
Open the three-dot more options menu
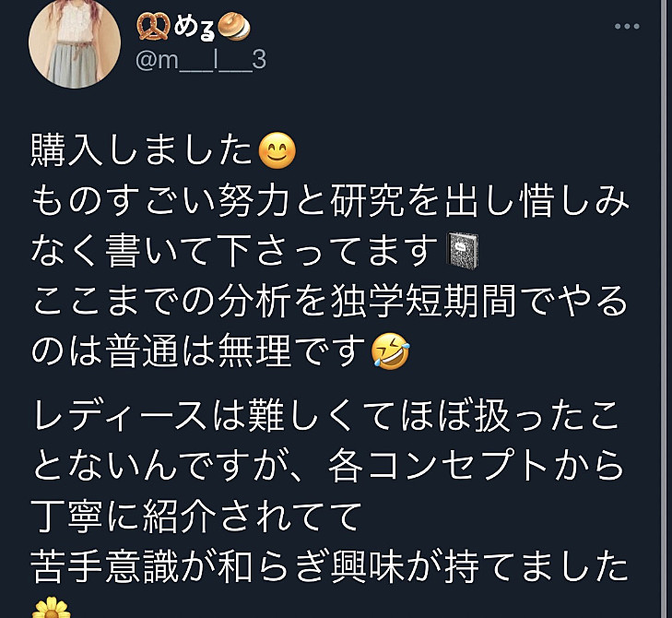627,26
